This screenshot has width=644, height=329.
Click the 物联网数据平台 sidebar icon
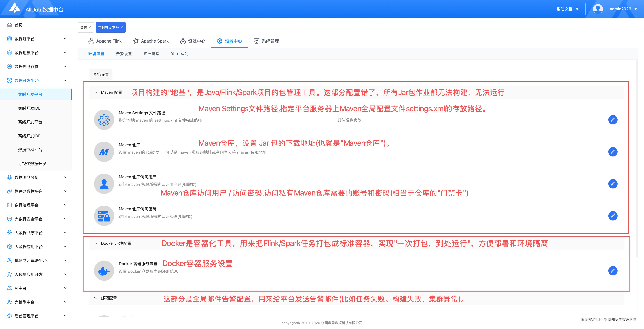click(9, 191)
